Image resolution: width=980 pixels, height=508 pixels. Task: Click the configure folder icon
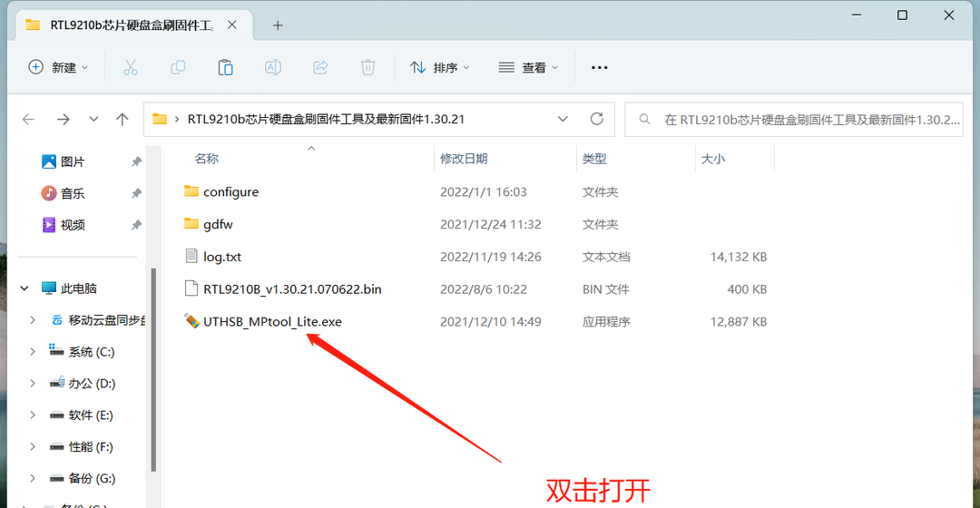(191, 191)
